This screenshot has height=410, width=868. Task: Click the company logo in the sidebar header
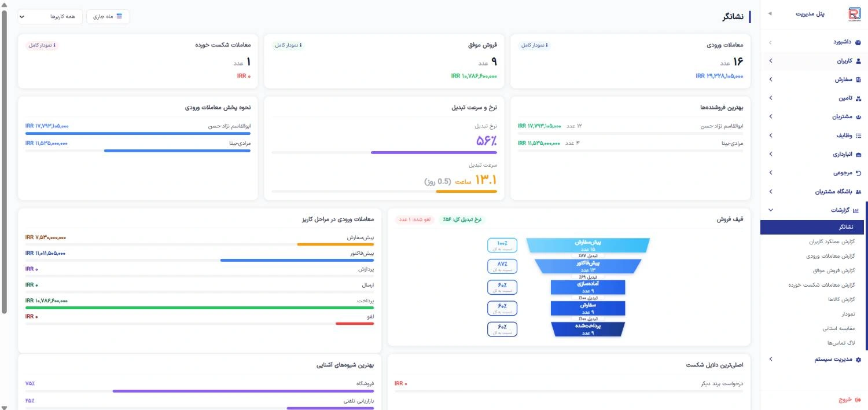[x=854, y=15]
